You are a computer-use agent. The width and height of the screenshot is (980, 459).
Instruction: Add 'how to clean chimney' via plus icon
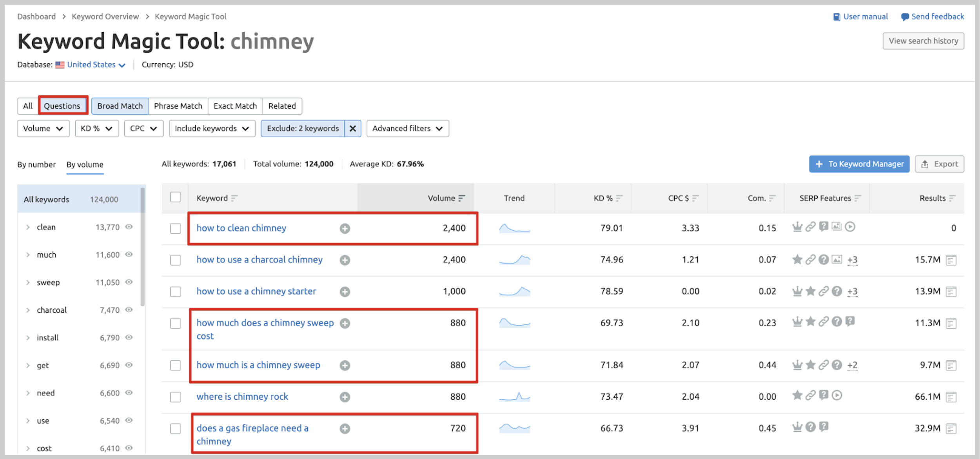[x=345, y=228]
